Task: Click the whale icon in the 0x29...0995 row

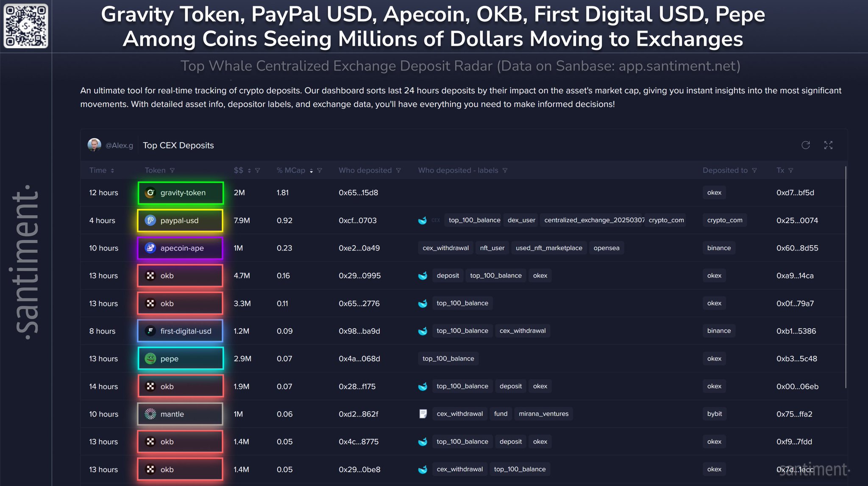Action: pyautogui.click(x=423, y=276)
